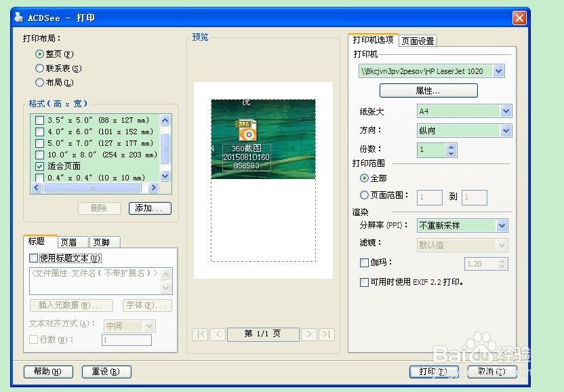Screen dimensions: 564x392
Task: Open the printer selection dropdown
Action: coord(498,71)
